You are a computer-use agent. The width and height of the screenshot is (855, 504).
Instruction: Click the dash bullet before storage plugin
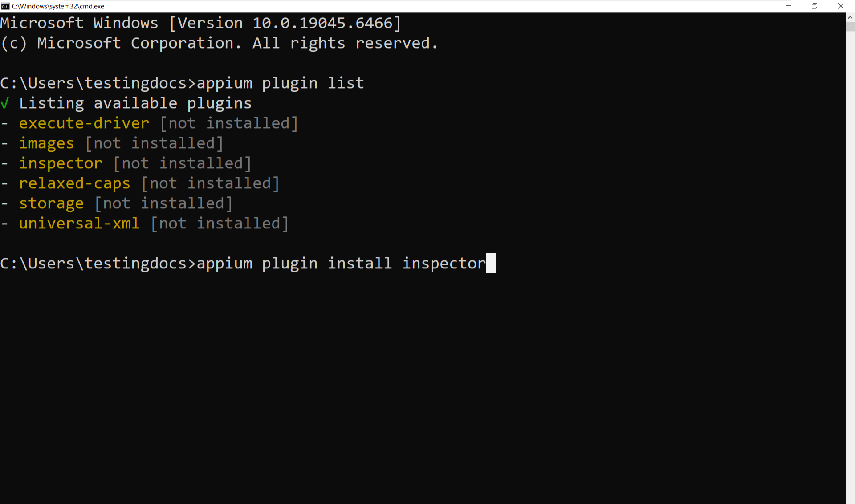point(5,203)
